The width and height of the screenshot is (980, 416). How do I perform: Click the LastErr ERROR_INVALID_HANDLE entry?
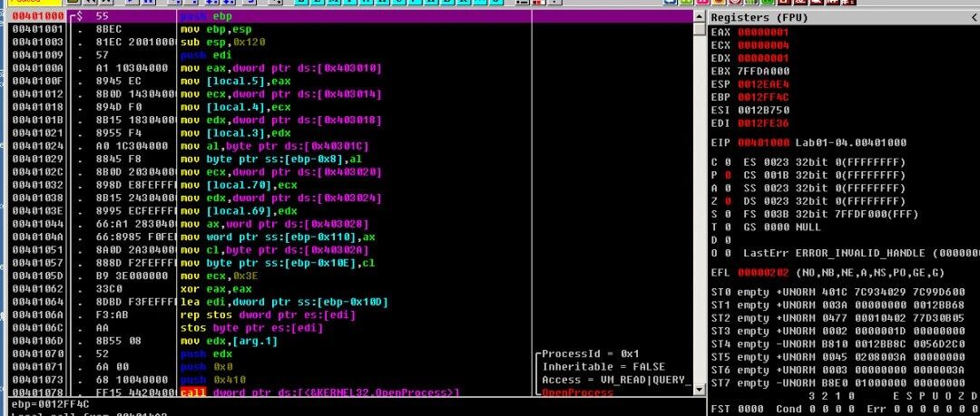coord(861,253)
